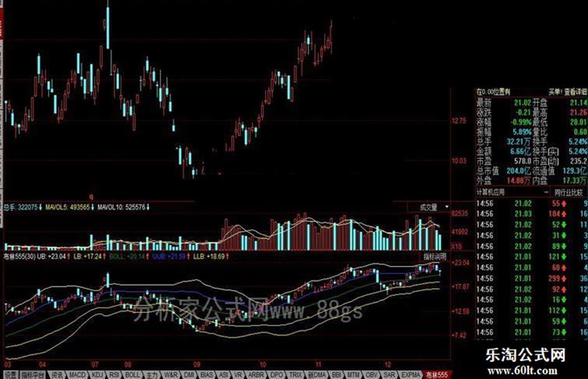Open the 指标平台 tab
Image resolution: width=588 pixels, height=379 pixels.
click(32, 375)
